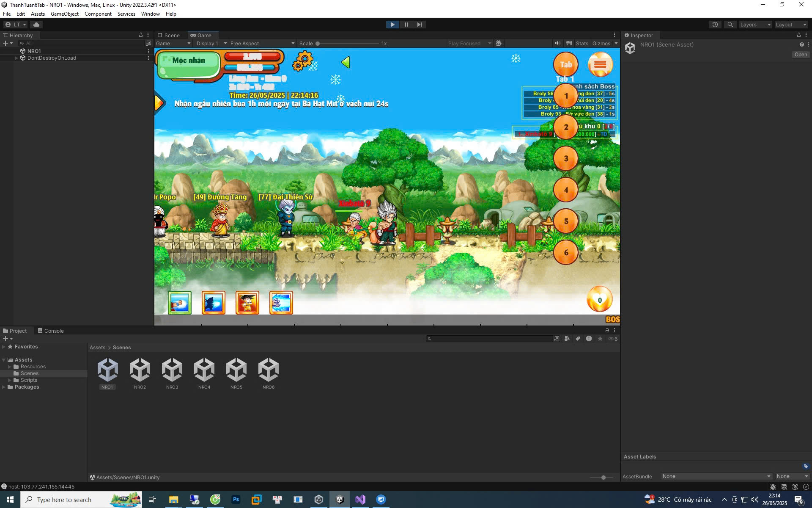Open the Layers dropdown

click(755, 25)
